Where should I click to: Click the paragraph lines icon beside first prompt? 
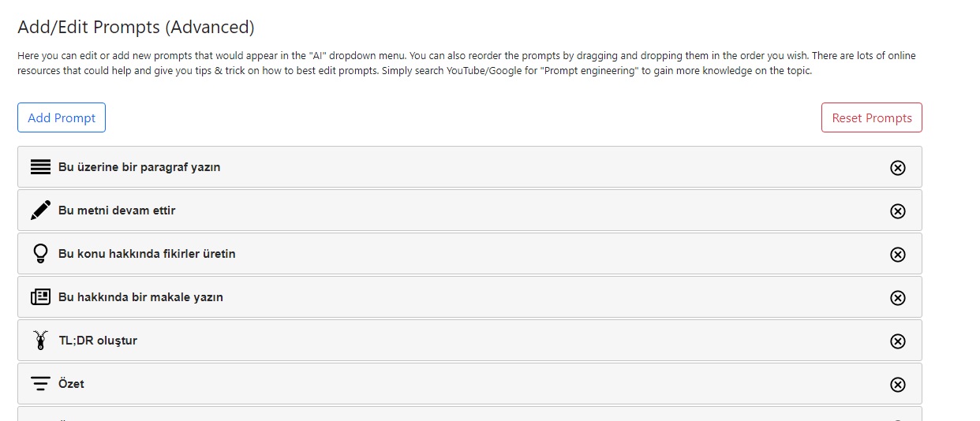click(x=40, y=167)
